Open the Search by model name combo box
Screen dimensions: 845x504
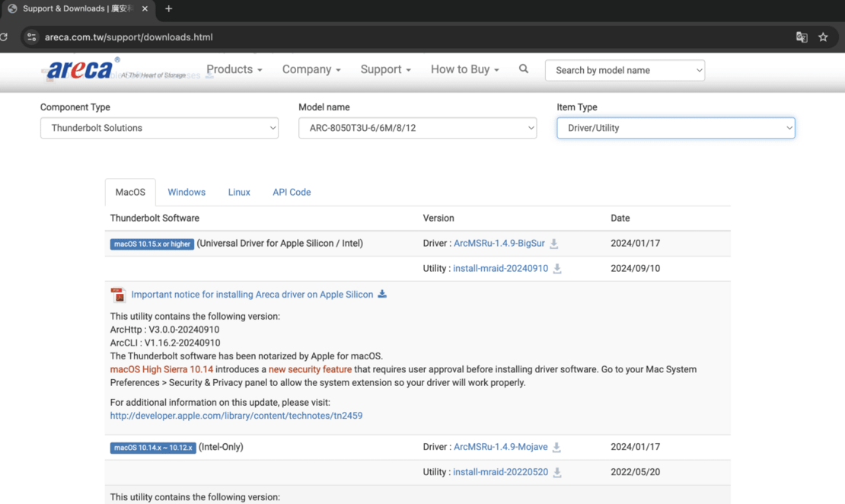click(624, 70)
